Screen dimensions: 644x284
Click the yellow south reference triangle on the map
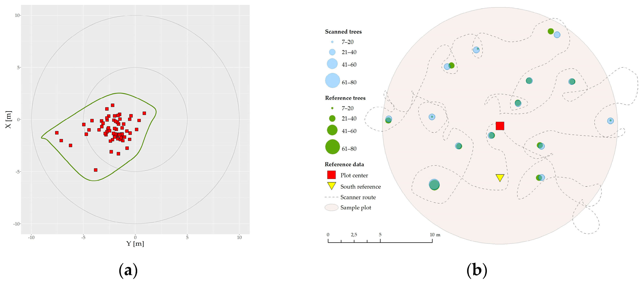[x=500, y=177]
